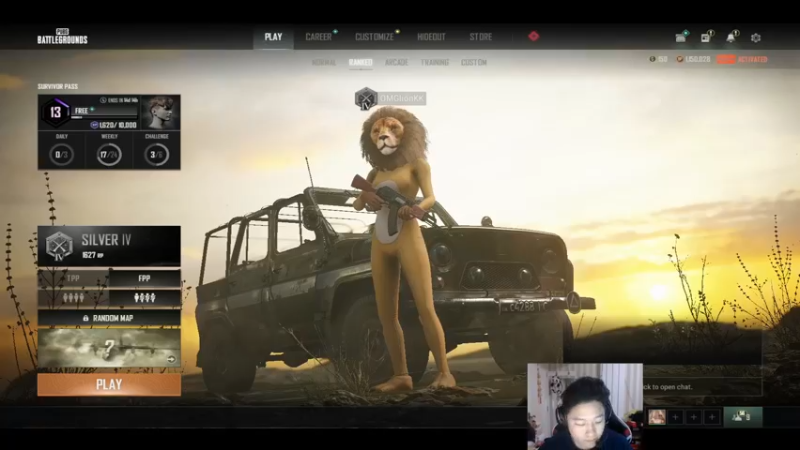Open the notifications bell icon

(x=731, y=38)
